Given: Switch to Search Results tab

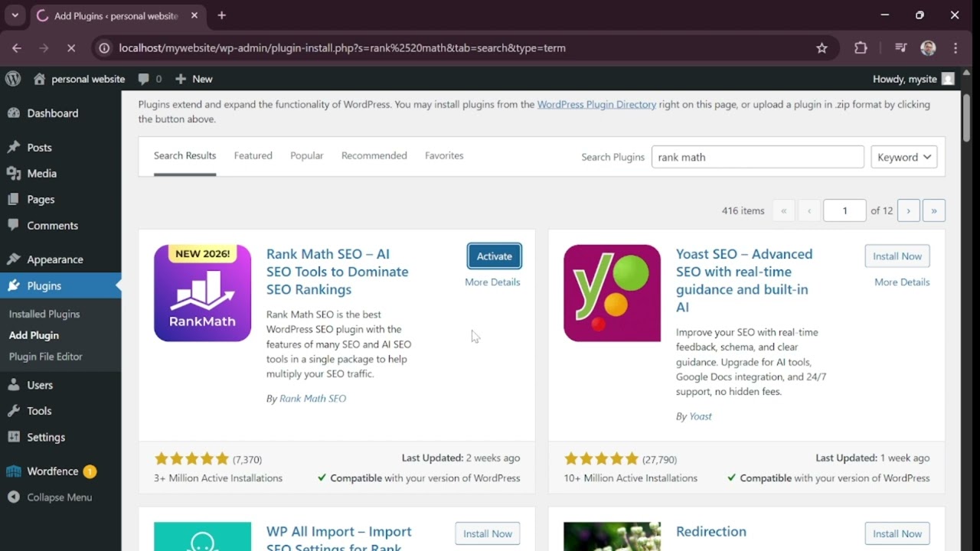Looking at the screenshot, I should tap(185, 156).
